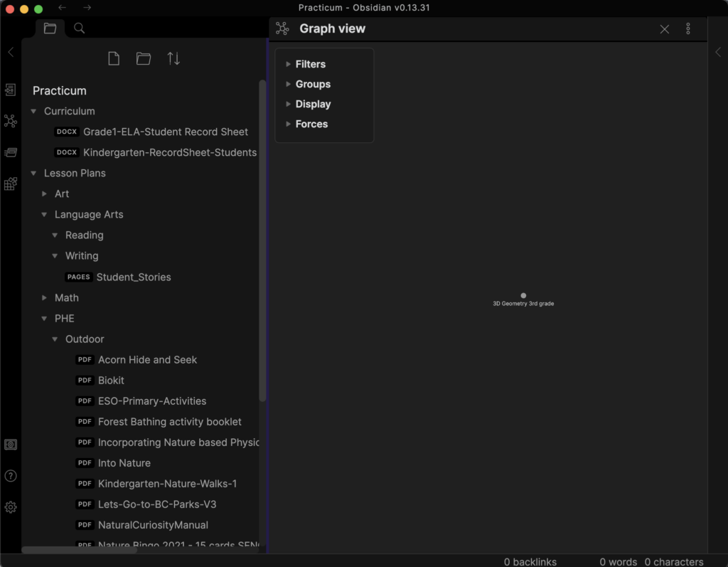Expand the Math folder
This screenshot has height=567, width=728.
[x=45, y=298]
